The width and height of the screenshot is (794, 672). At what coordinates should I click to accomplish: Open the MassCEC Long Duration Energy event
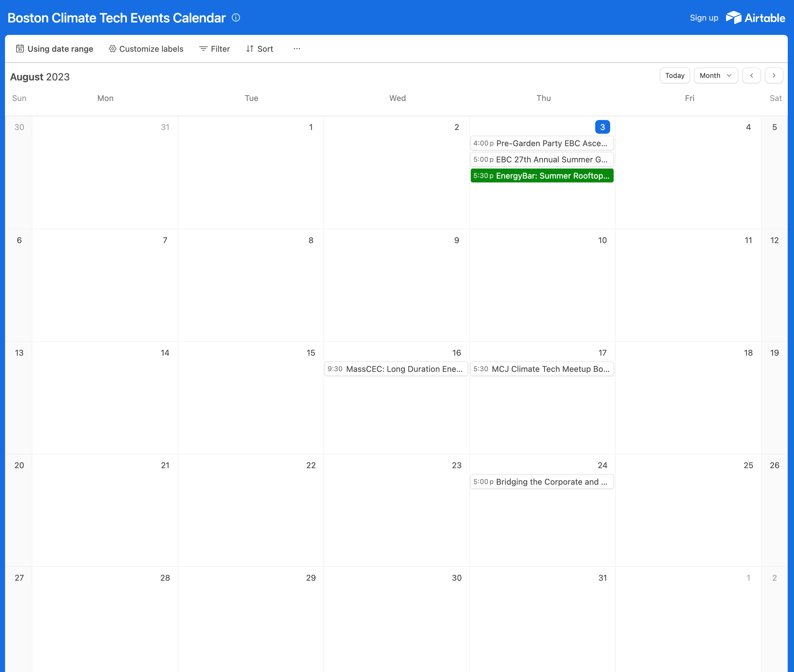click(396, 369)
